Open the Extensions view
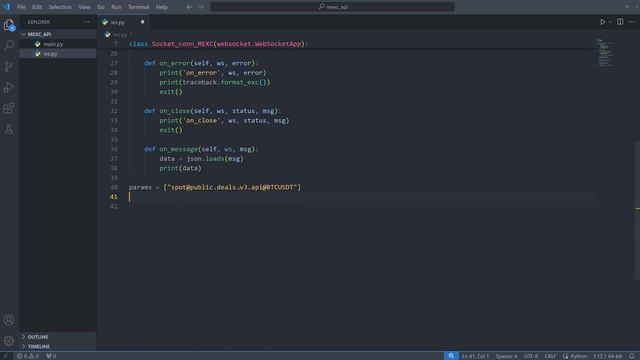This screenshot has height=360, width=640. pos(9,108)
